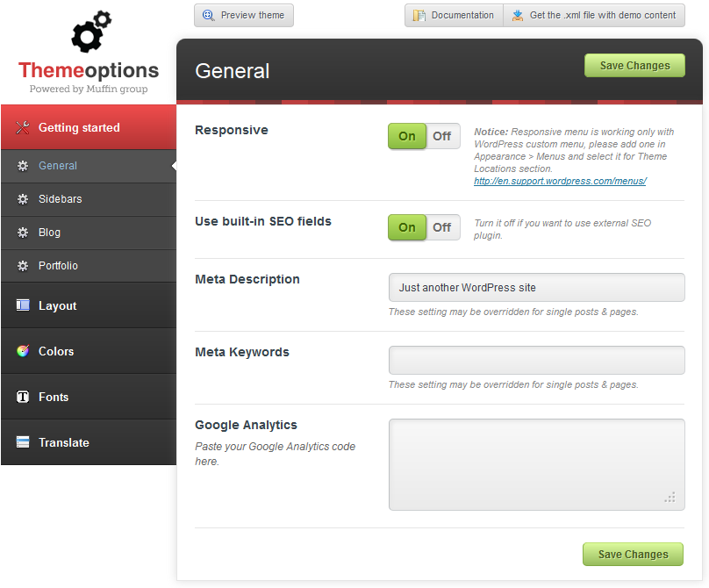Image resolution: width=709 pixels, height=588 pixels.
Task: Click the bottom Save Changes button
Action: coord(633,554)
